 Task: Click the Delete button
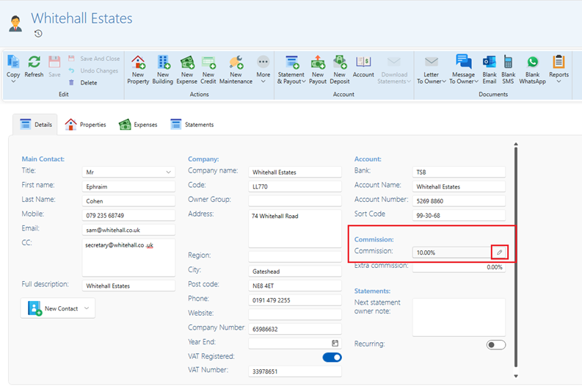[x=88, y=83]
